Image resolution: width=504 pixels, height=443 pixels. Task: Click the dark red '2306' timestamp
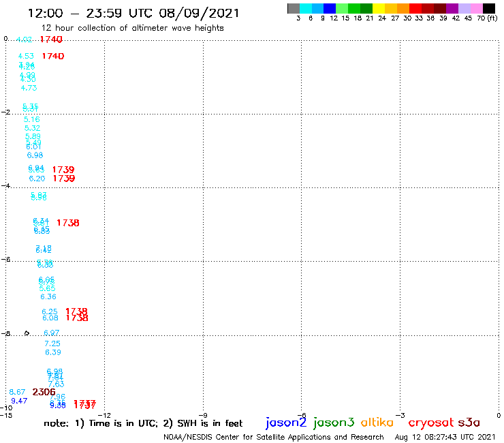[x=44, y=392]
